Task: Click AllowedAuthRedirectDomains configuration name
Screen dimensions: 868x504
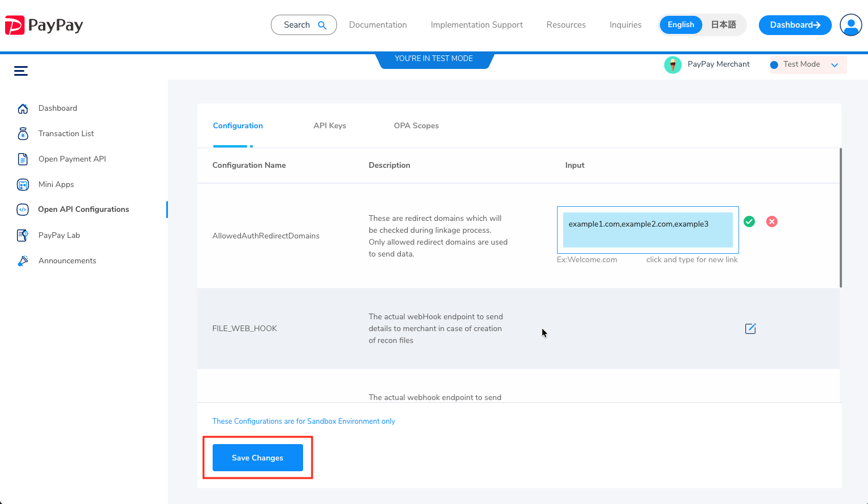Action: point(266,236)
